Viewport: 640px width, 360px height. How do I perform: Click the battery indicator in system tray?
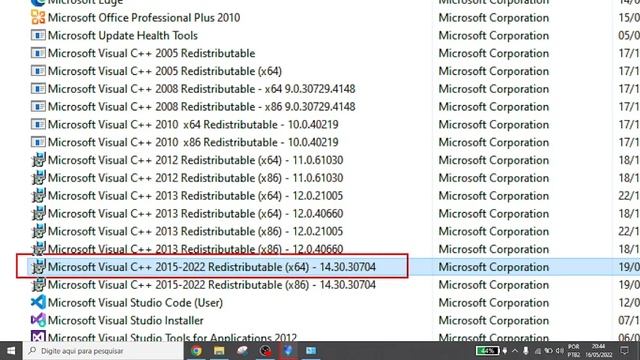487,351
